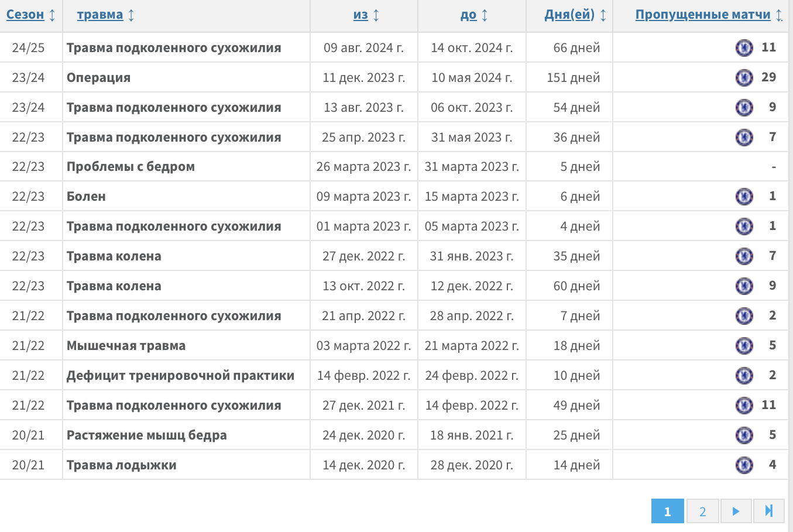
Task: Click the sort arrows beside the Сезон header
Action: coord(52,15)
